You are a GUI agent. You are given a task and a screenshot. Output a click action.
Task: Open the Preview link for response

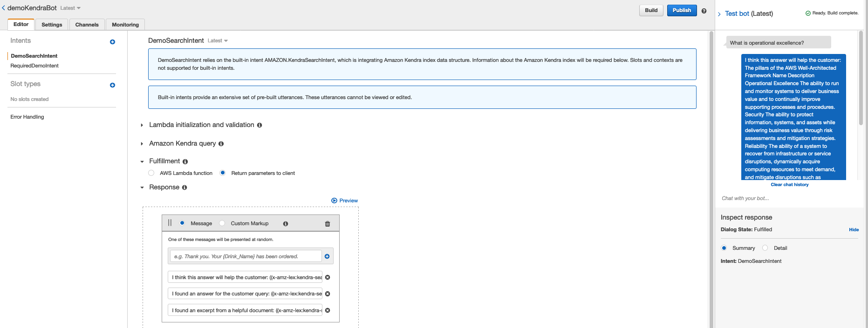[x=349, y=201]
